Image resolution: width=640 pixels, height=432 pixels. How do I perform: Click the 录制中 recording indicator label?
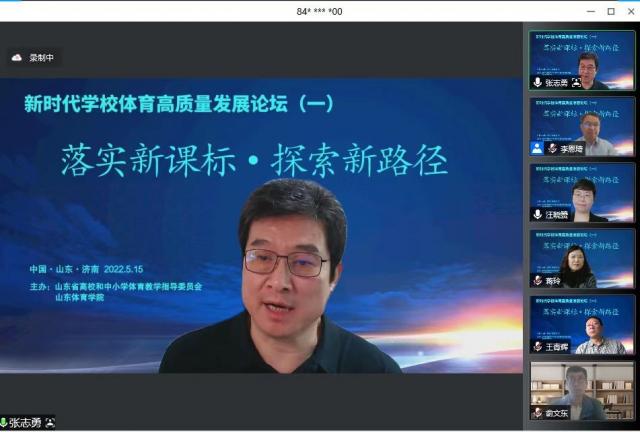pyautogui.click(x=40, y=58)
